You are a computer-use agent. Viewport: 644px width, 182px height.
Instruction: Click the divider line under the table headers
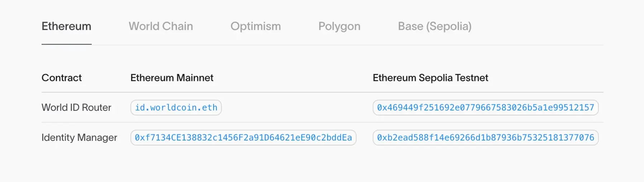323,92
